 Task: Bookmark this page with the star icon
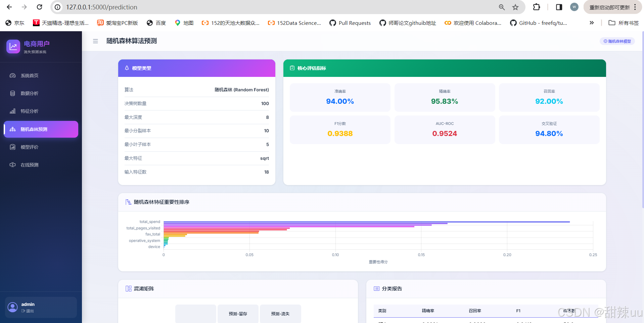click(x=515, y=7)
